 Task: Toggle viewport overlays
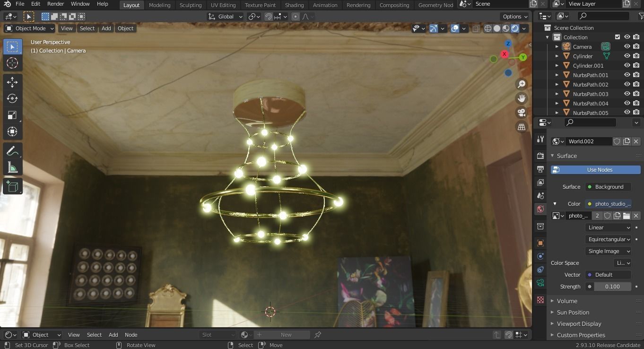(x=455, y=28)
